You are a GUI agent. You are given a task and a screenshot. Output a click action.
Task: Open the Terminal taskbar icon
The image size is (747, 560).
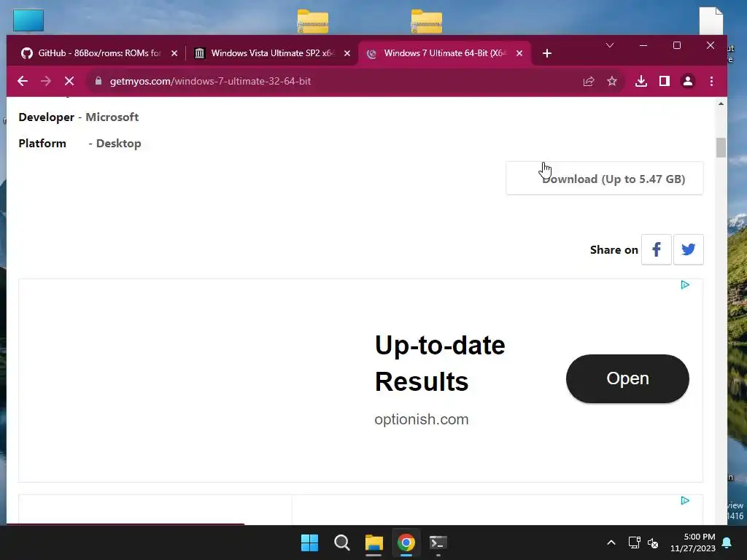(438, 542)
